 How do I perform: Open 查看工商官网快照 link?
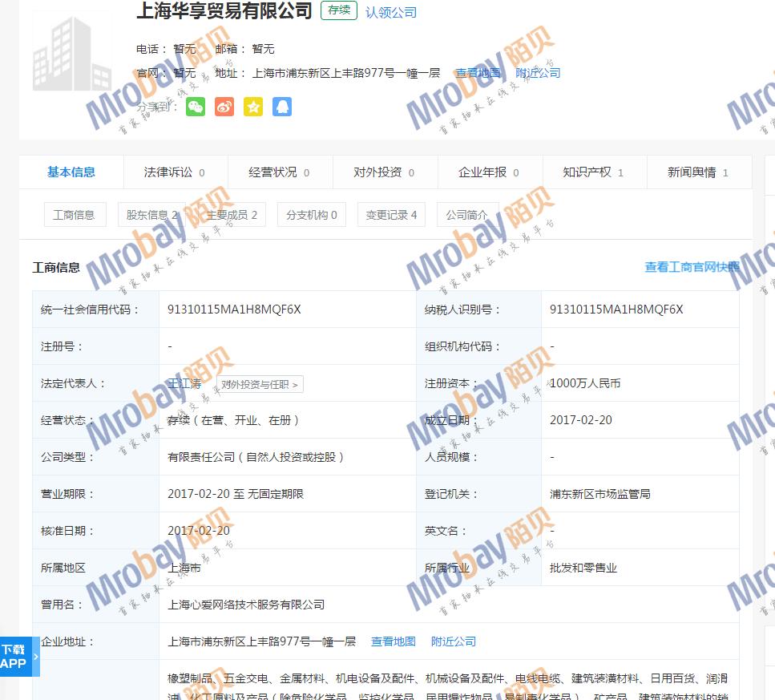point(692,267)
